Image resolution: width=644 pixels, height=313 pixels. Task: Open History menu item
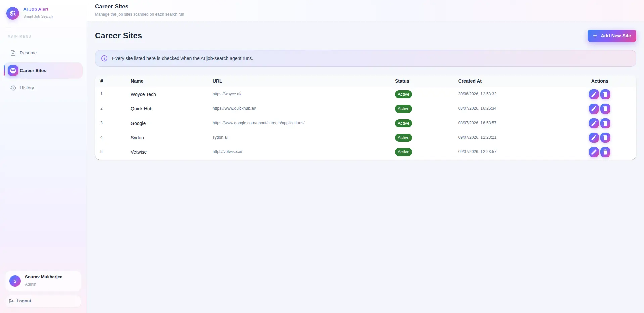43,88
